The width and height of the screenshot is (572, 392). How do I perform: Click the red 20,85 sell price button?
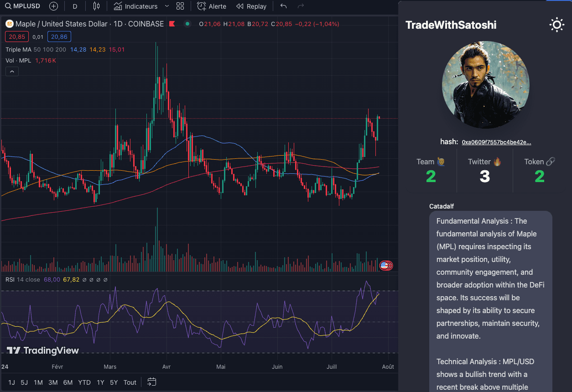tap(17, 37)
